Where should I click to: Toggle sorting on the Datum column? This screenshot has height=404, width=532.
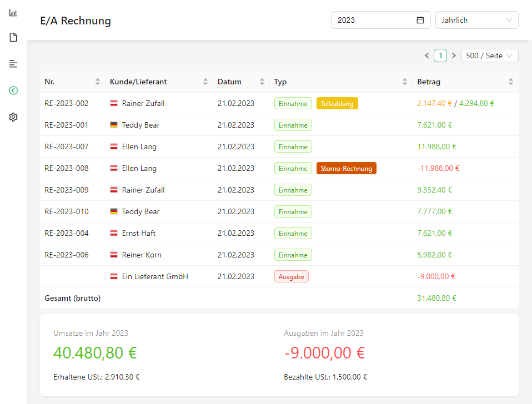click(x=262, y=82)
